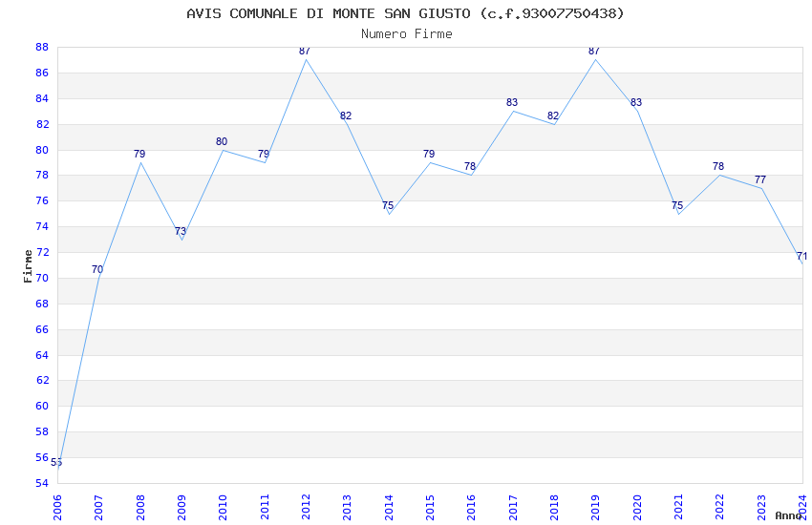Click the y-axis tick label 64

(42, 355)
